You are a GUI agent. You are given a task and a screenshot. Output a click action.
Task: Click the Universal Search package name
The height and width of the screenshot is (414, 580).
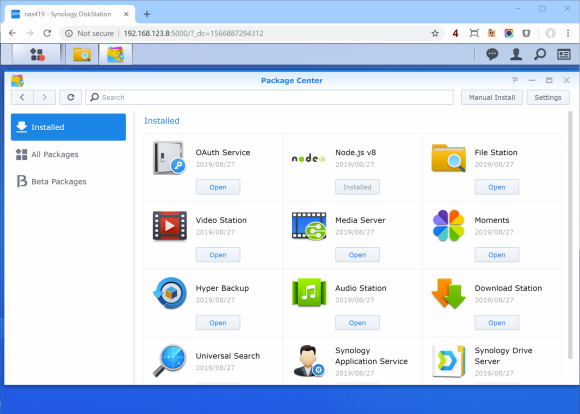coord(228,356)
